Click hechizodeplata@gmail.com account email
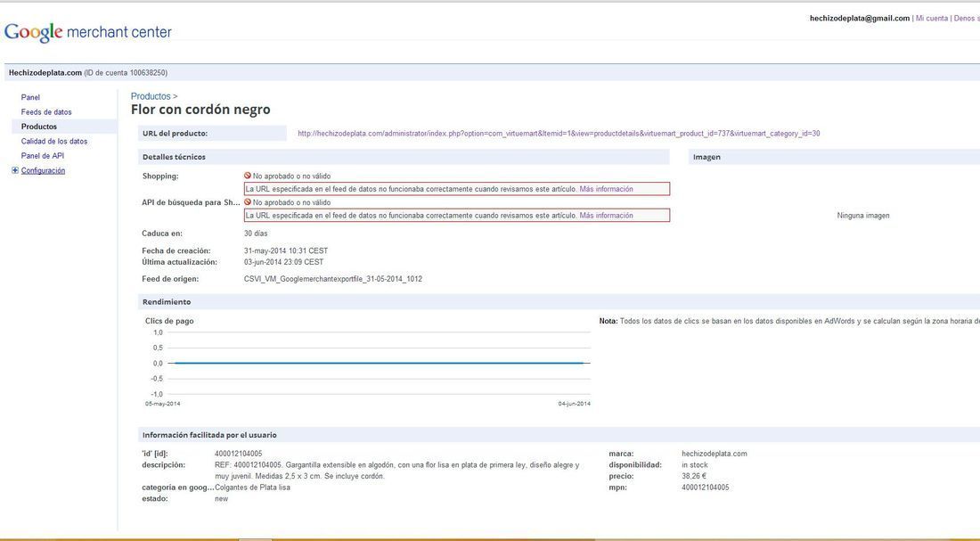 [860, 18]
